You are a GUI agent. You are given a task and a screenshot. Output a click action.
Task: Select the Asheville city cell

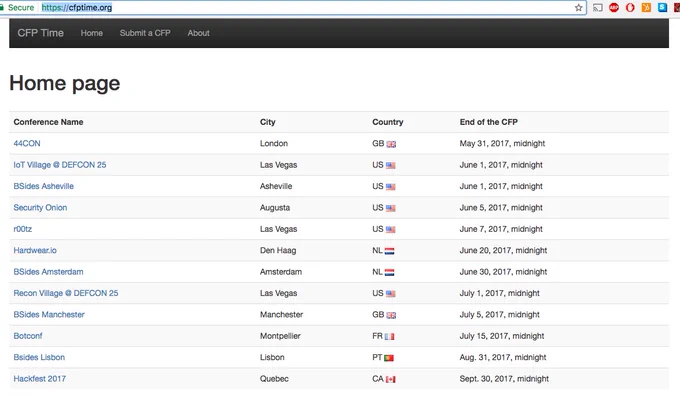pos(276,186)
